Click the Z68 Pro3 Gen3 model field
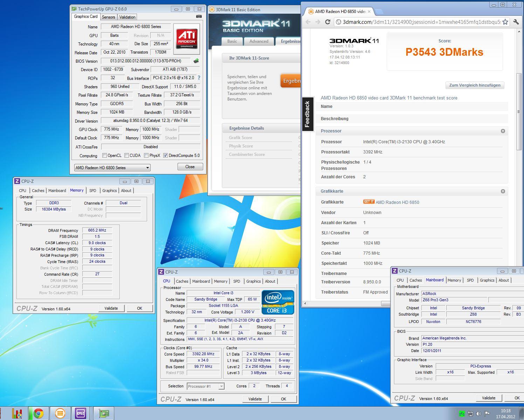Viewport: 524px width, 420px height. [x=454, y=300]
